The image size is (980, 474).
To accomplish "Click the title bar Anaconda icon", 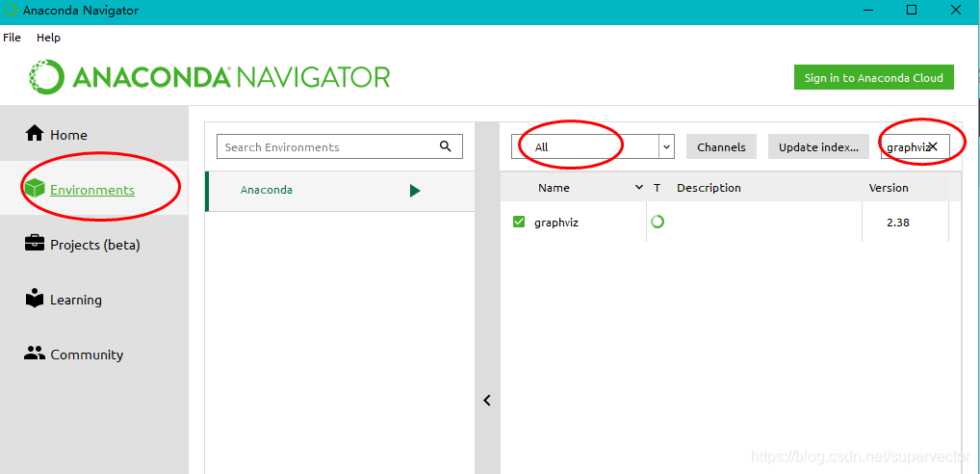I will point(11,11).
